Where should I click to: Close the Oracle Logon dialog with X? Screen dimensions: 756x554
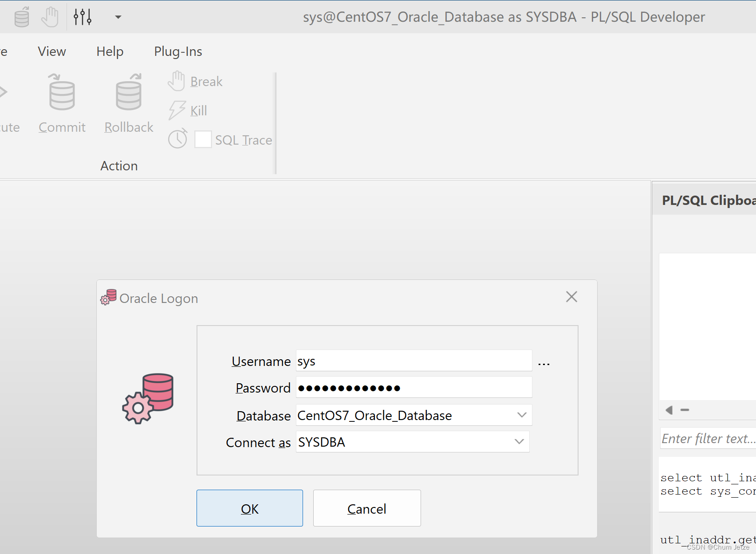(571, 297)
